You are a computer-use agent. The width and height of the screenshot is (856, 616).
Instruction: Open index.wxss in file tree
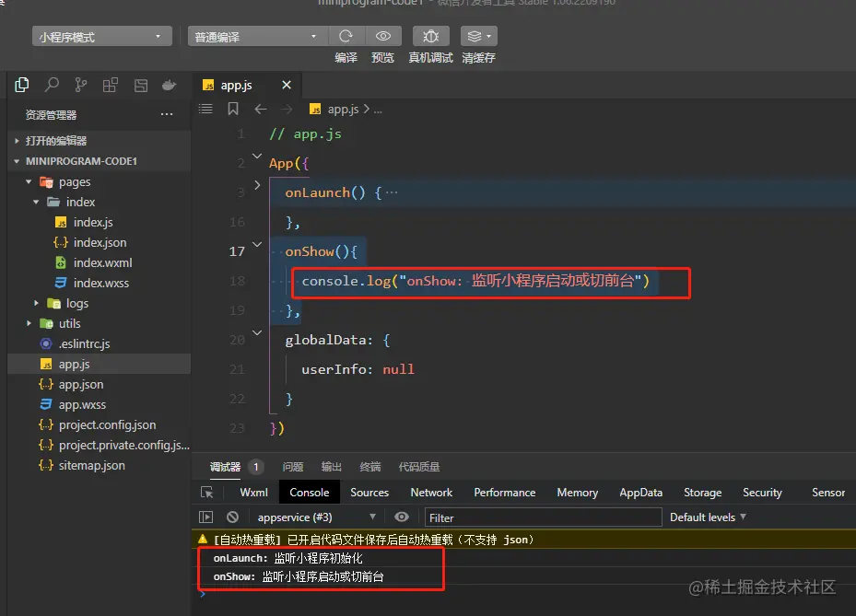101,283
